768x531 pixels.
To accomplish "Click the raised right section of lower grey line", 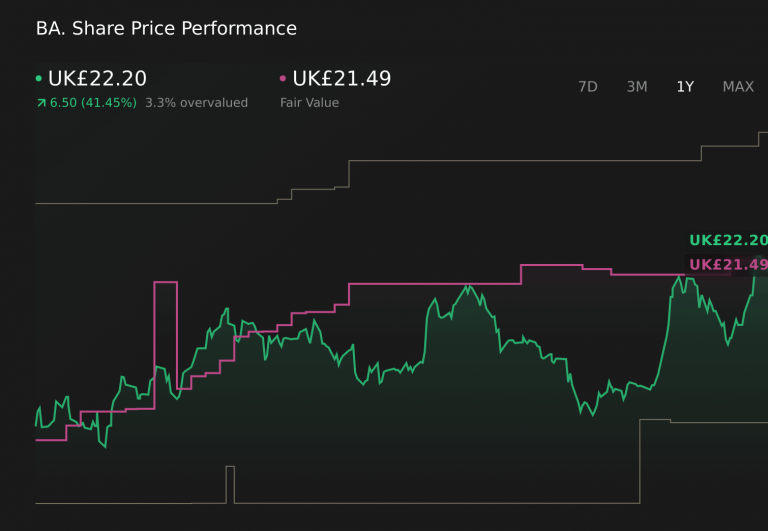I will [x=700, y=422].
